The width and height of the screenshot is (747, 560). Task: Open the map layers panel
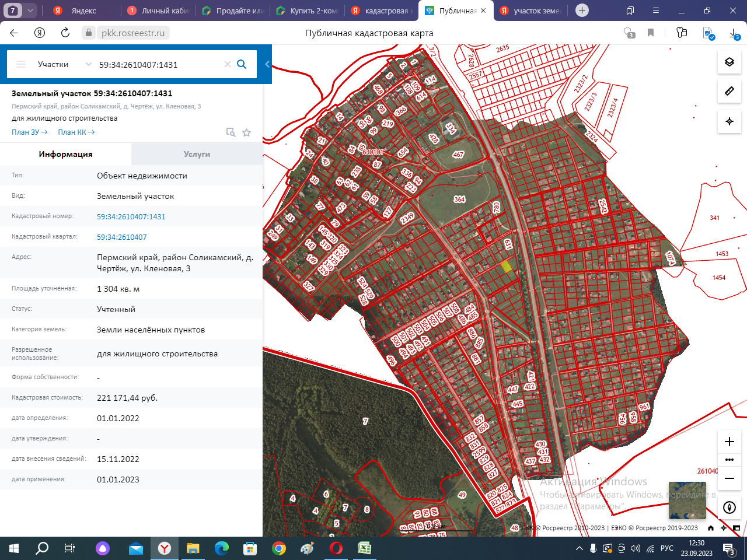pos(729,62)
